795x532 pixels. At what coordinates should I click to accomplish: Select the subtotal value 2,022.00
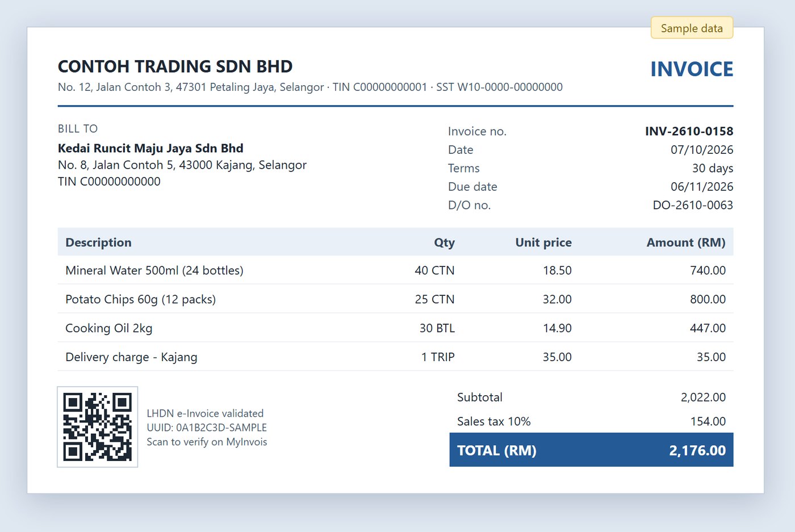[703, 397]
